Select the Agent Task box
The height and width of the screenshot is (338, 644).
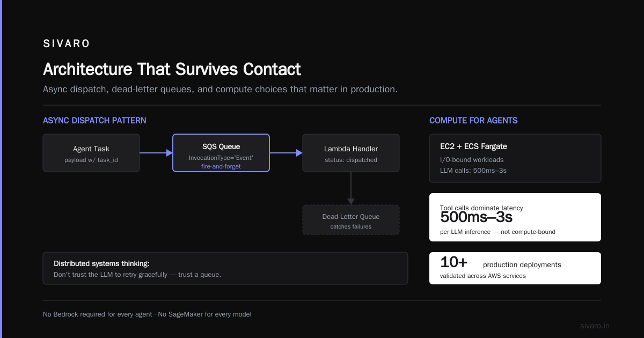[91, 153]
